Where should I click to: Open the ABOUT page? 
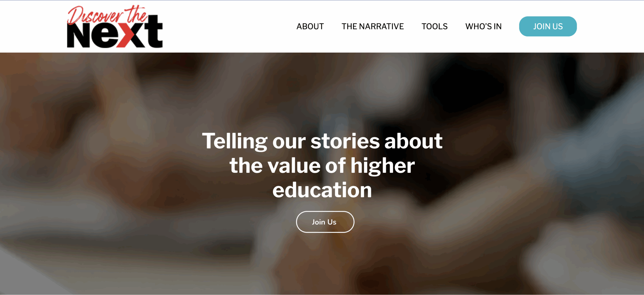pyautogui.click(x=310, y=26)
